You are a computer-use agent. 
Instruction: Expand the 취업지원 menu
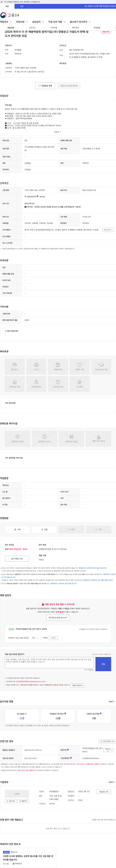coord(22,22)
